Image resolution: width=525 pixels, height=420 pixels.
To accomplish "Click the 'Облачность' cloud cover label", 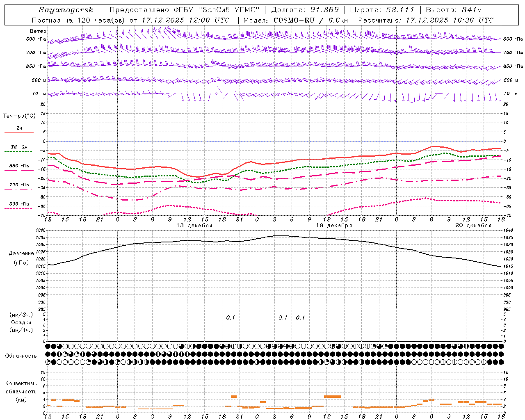I will pos(21,356).
